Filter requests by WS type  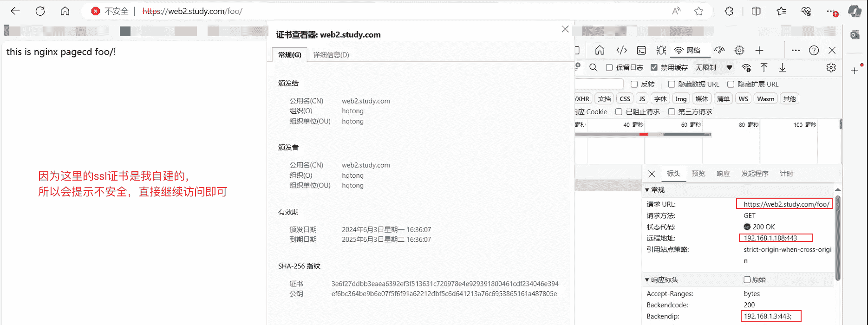[x=743, y=99]
